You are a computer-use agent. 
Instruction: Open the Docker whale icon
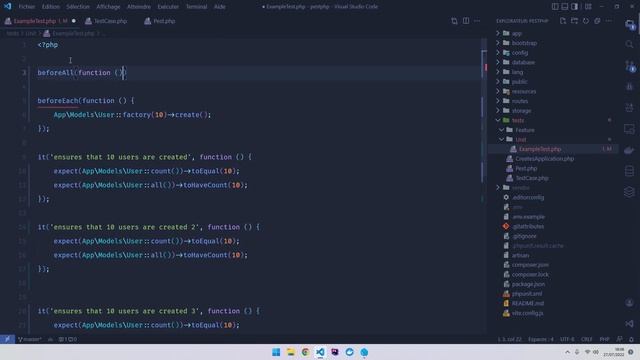tap(629, 150)
